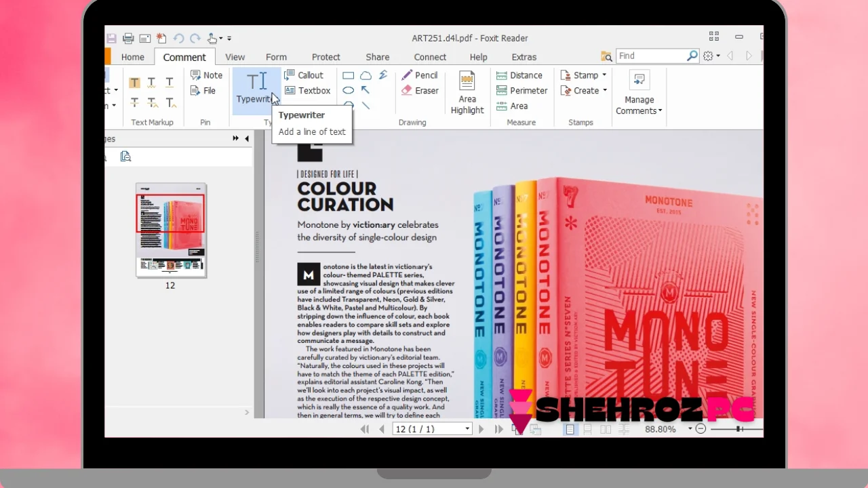
Task: Select the Textbox tool
Action: [x=307, y=91]
